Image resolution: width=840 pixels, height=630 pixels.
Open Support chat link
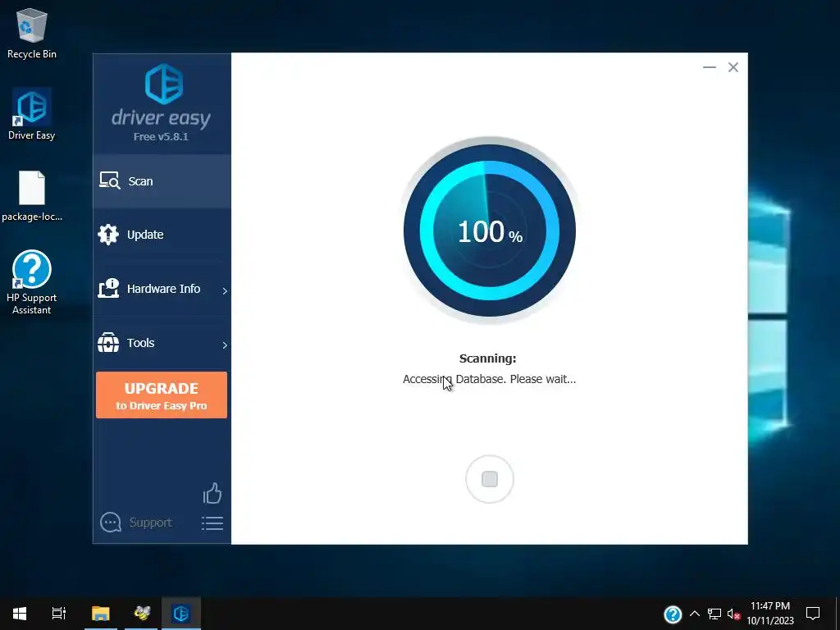click(x=136, y=523)
